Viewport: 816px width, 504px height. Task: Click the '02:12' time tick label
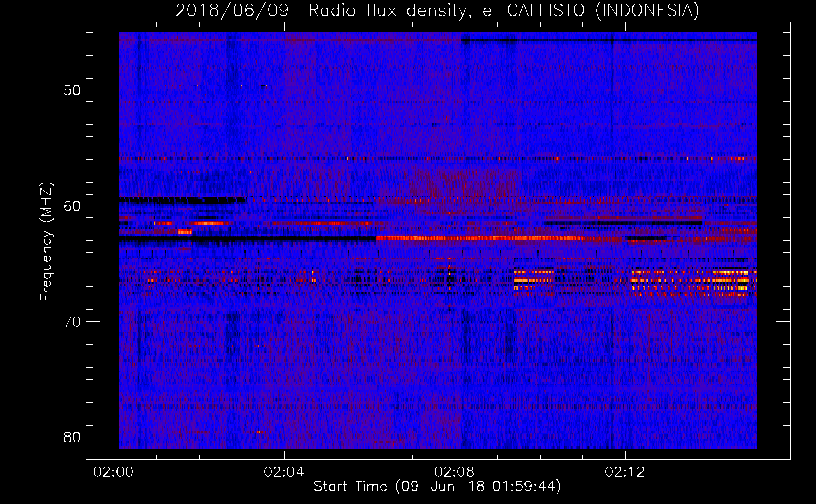pos(625,472)
